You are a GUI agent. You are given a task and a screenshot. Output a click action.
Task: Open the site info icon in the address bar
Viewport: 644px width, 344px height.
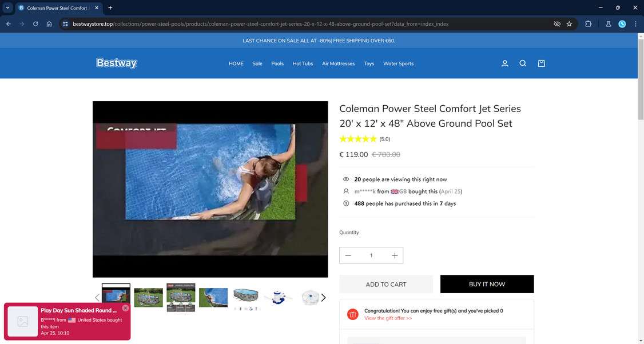pos(65,24)
